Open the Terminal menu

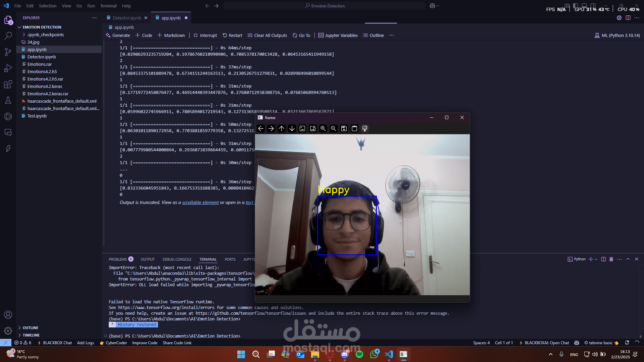tap(108, 6)
